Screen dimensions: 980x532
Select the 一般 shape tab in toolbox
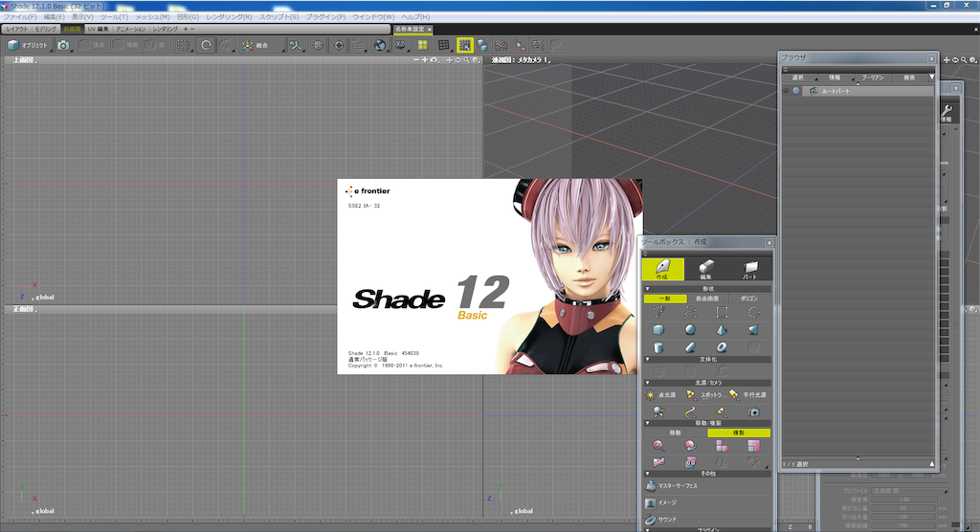coord(665,299)
